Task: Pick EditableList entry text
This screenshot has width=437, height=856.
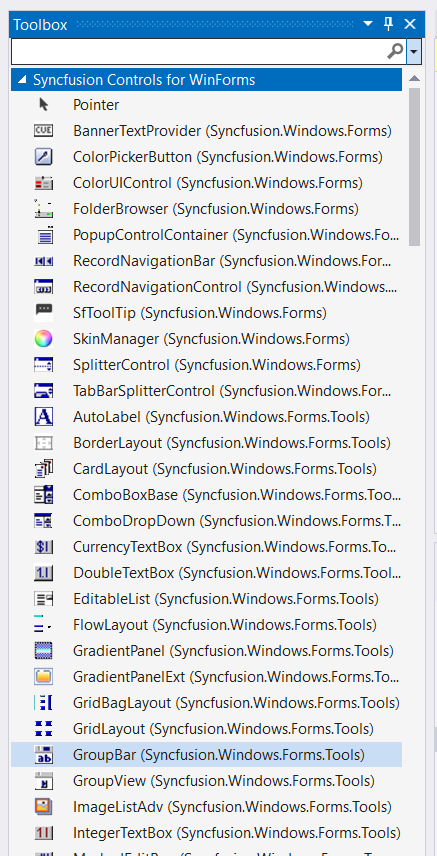Action: (226, 599)
